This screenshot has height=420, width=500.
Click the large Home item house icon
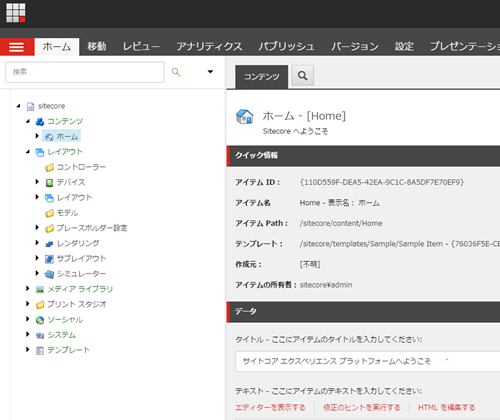245,117
